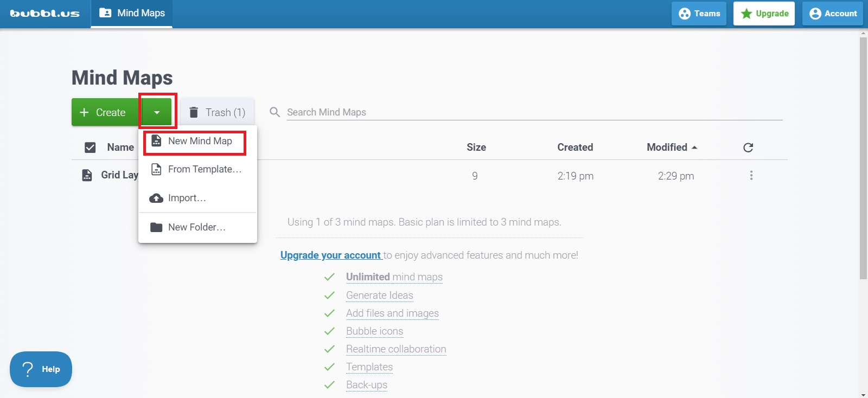Select New Folder… menu item

pos(197,227)
